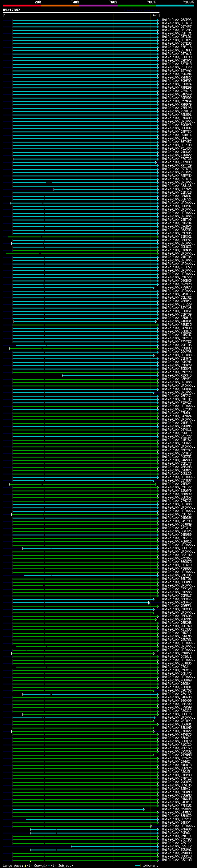Open hit UniRef100_Q8LH97
The height and width of the screenshot is (868, 197).
[176, 128]
